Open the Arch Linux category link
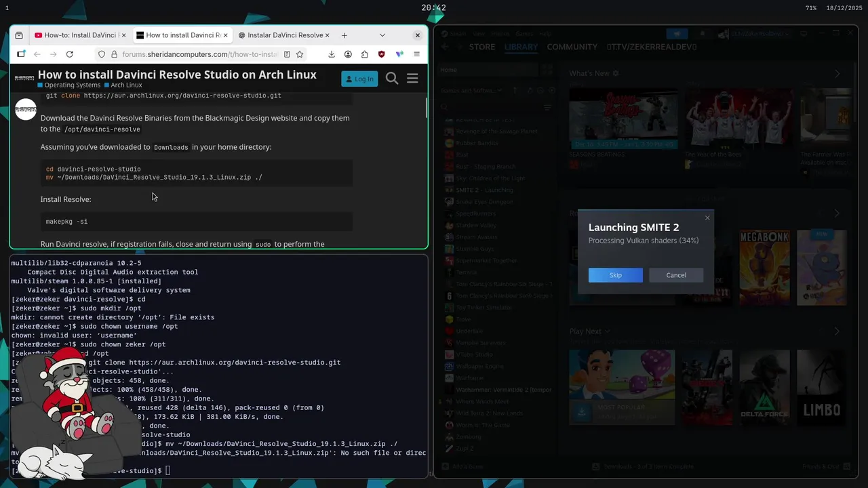The width and height of the screenshot is (868, 488). (x=123, y=85)
